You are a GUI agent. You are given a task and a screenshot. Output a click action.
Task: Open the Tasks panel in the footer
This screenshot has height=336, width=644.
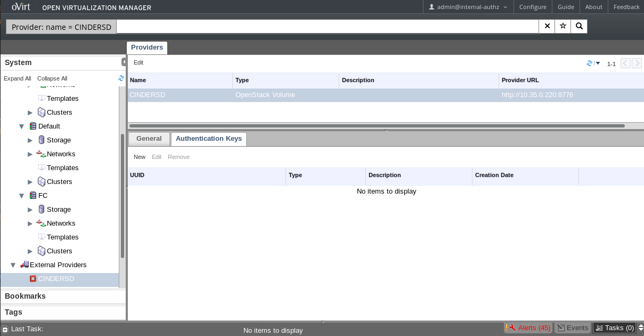point(615,328)
